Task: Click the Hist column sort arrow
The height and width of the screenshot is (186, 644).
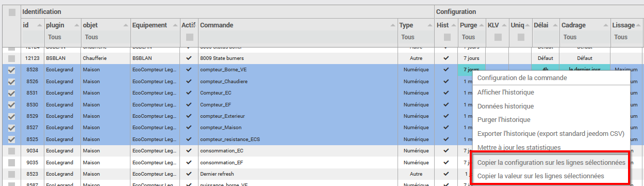Action: [454, 25]
